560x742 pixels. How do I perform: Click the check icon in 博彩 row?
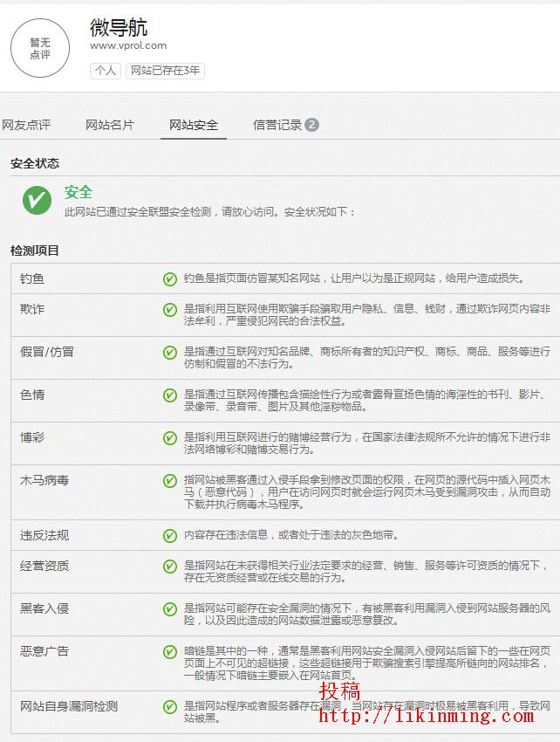tap(170, 437)
